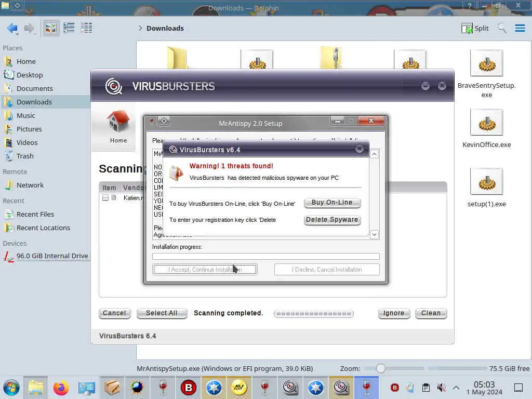This screenshot has height=399, width=532.
Task: Click the muted volume tray icon
Action: (441, 388)
